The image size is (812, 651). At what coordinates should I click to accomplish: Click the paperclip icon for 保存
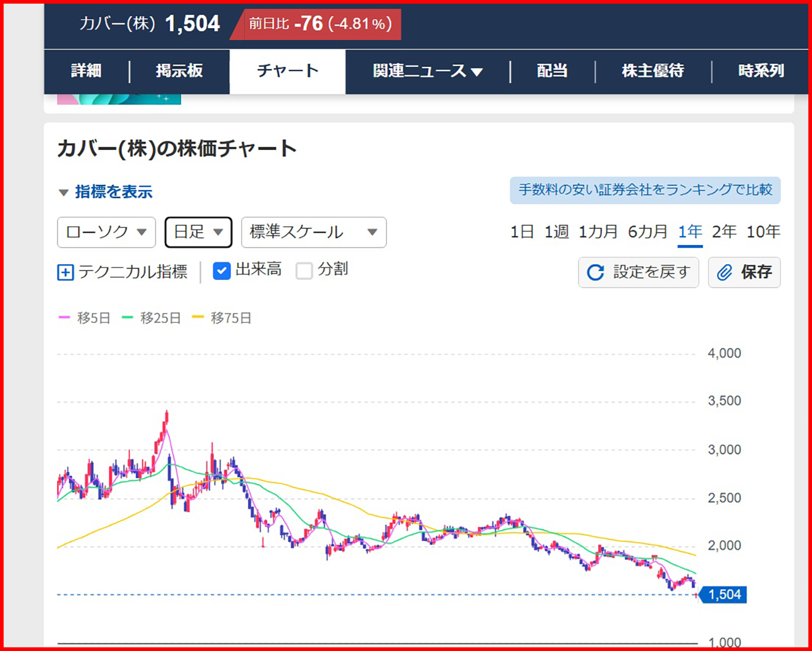pos(725,272)
